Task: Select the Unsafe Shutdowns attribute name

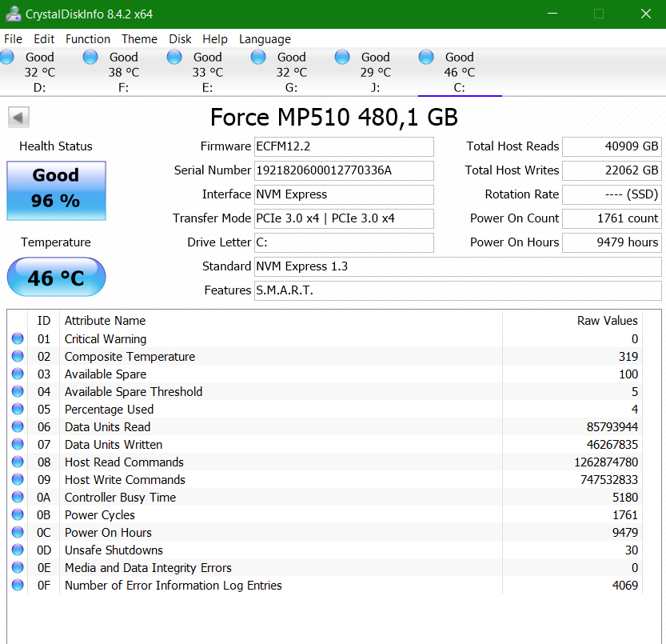Action: coord(114,550)
